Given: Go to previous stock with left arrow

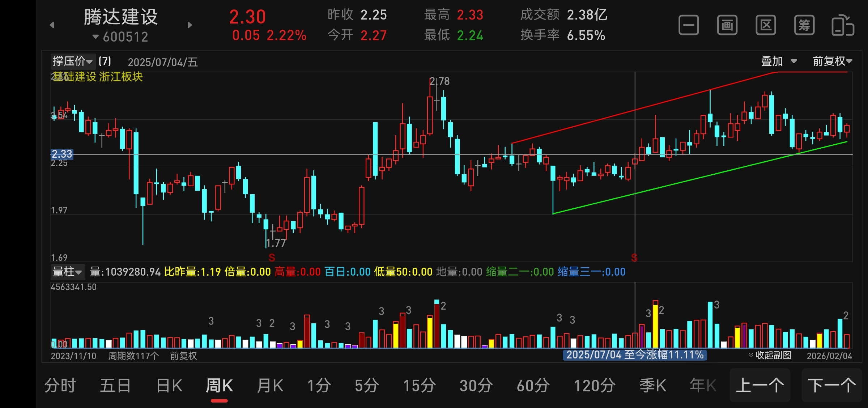Looking at the screenshot, I should (x=52, y=25).
